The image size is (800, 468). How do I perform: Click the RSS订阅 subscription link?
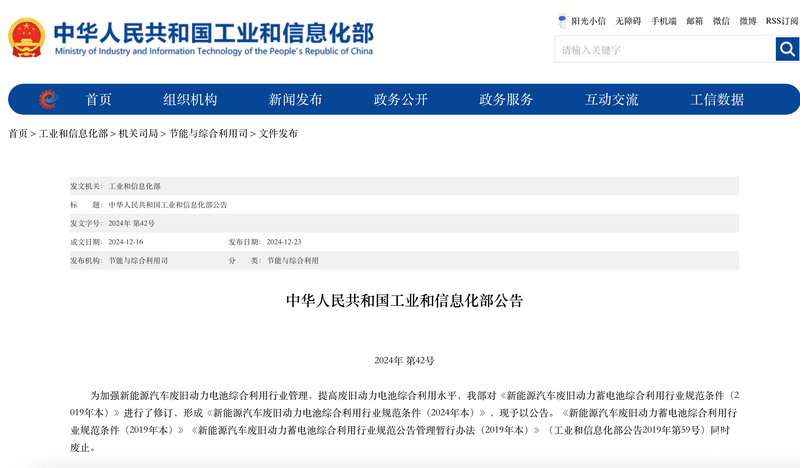click(x=782, y=21)
